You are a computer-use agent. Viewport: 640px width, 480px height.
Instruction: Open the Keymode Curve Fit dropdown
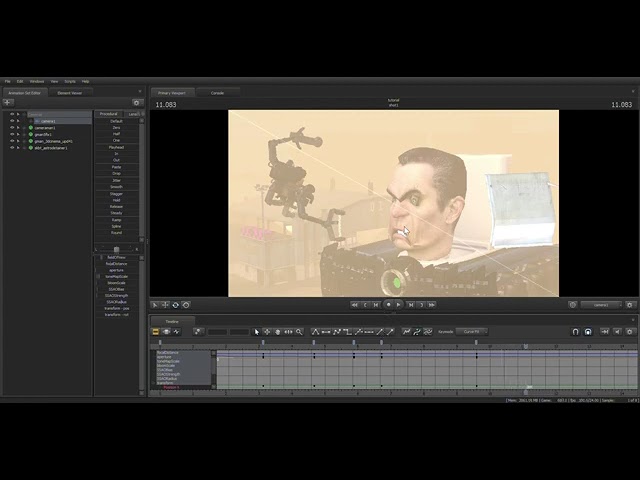pyautogui.click(x=471, y=332)
